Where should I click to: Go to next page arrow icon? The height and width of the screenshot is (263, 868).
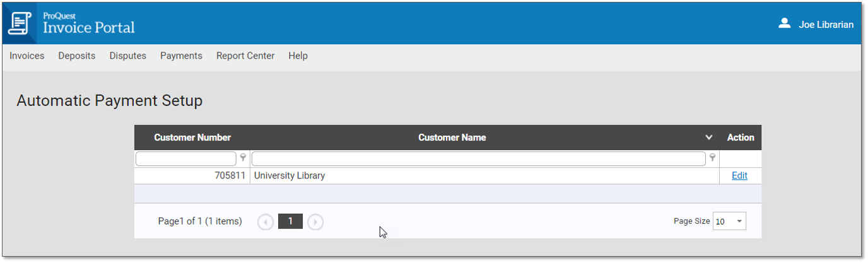[315, 222]
